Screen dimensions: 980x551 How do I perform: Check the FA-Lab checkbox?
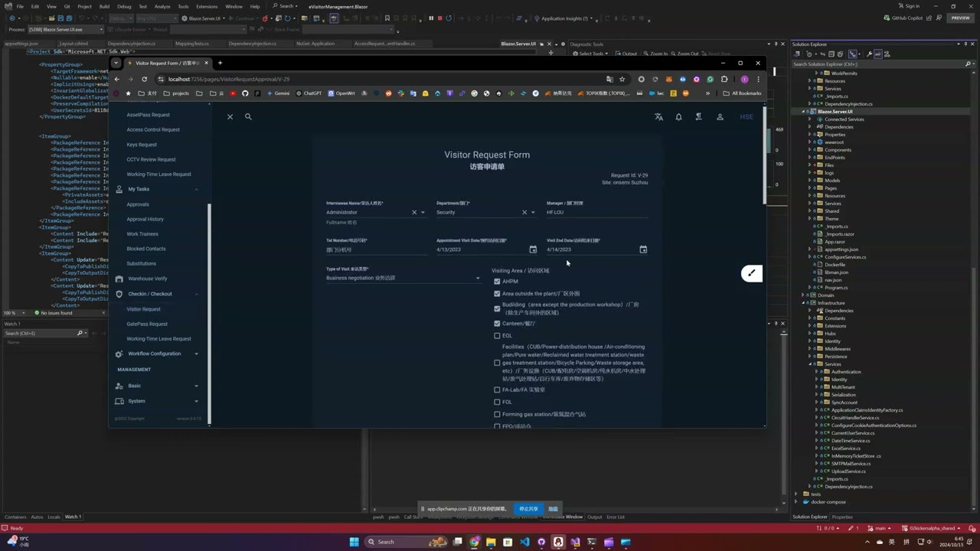(x=497, y=390)
